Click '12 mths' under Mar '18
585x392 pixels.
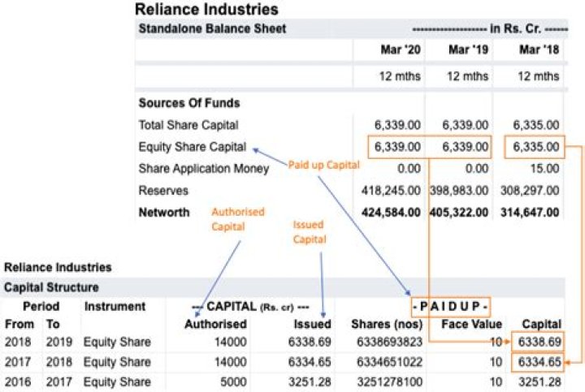click(x=539, y=76)
